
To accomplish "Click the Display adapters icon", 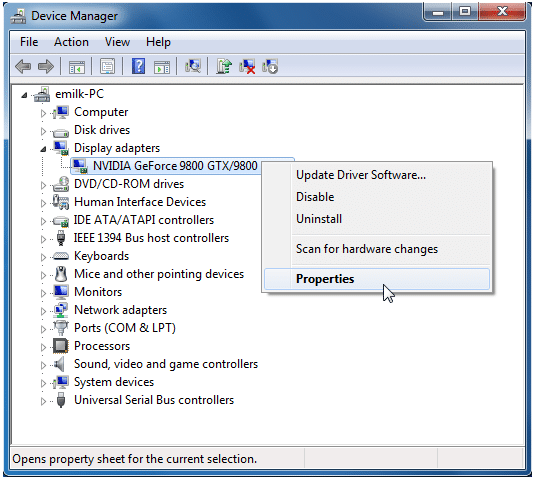I will click(61, 148).
